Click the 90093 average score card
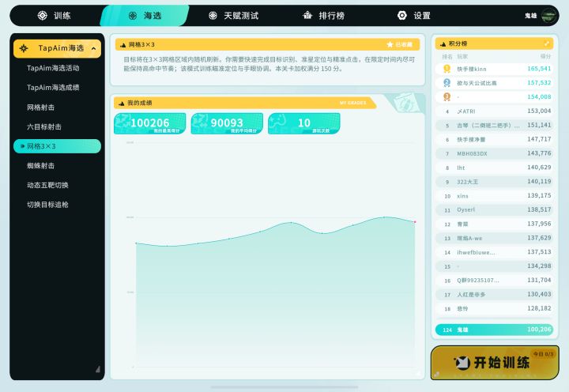The image size is (569, 392). pyautogui.click(x=227, y=123)
